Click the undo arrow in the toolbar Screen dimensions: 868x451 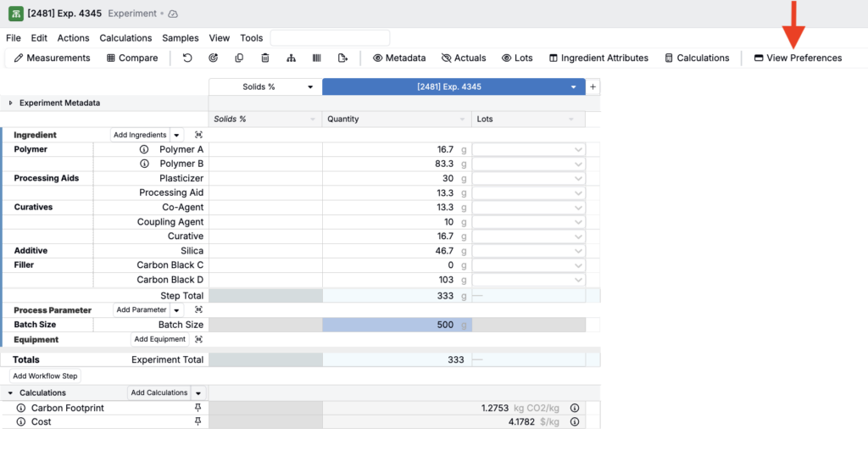pyautogui.click(x=187, y=58)
